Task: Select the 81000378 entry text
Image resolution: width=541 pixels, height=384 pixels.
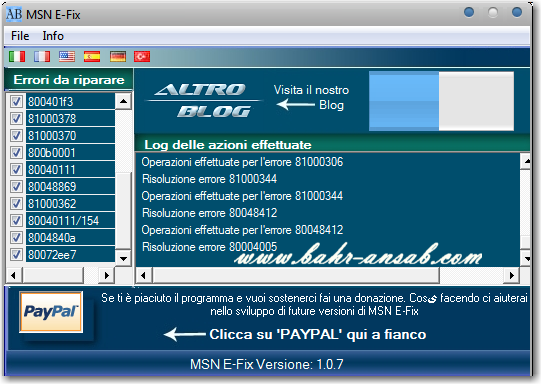Action: coord(52,119)
